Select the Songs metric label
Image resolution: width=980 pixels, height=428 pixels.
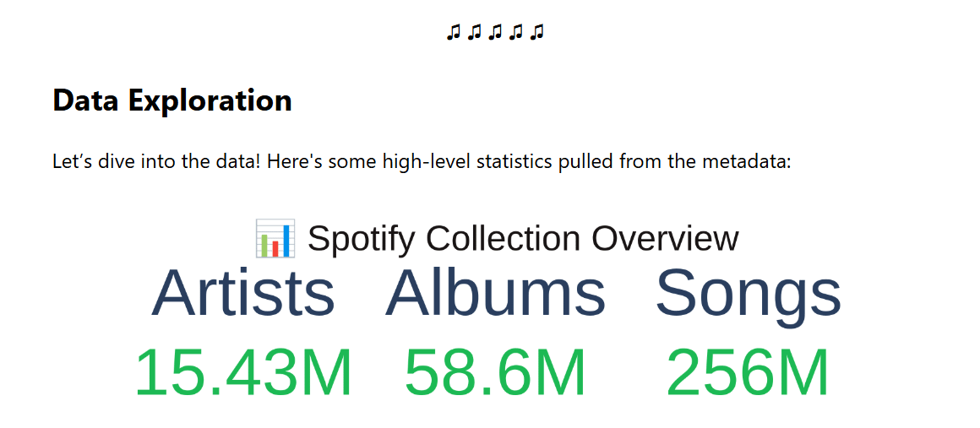749,293
